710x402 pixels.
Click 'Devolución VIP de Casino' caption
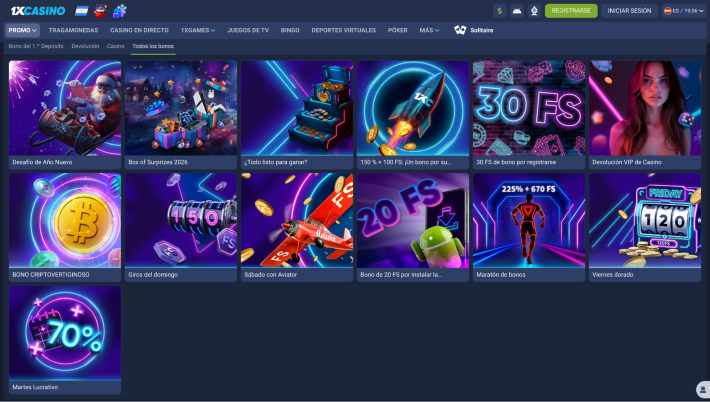pyautogui.click(x=627, y=162)
